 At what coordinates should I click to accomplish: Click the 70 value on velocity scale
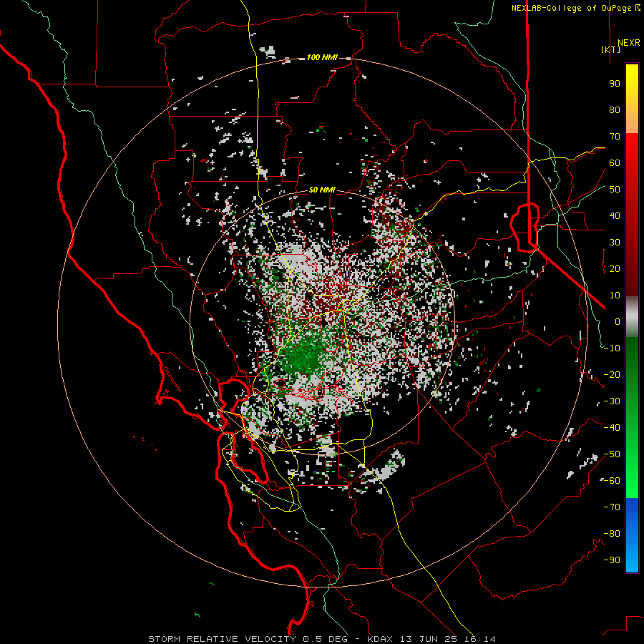coord(615,137)
